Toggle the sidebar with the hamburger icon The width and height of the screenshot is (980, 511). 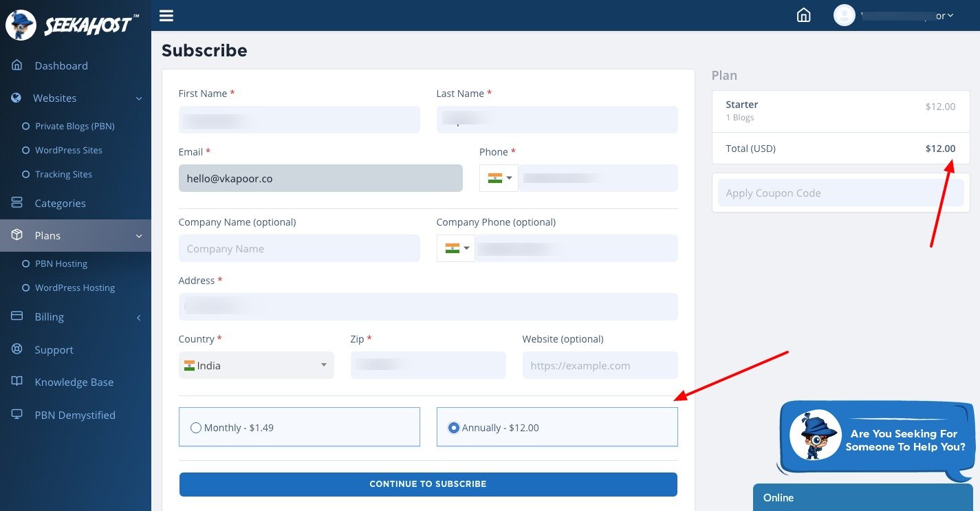click(166, 15)
